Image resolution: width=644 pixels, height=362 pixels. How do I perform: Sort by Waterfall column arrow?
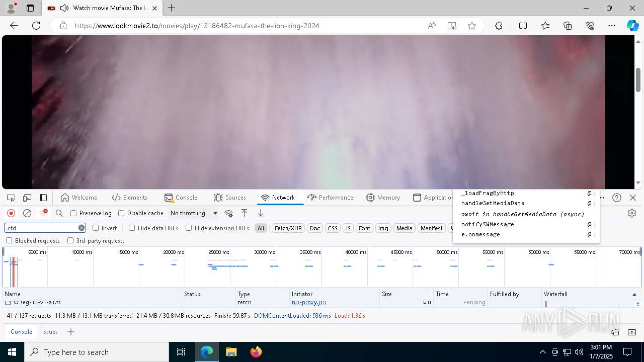pyautogui.click(x=634, y=294)
